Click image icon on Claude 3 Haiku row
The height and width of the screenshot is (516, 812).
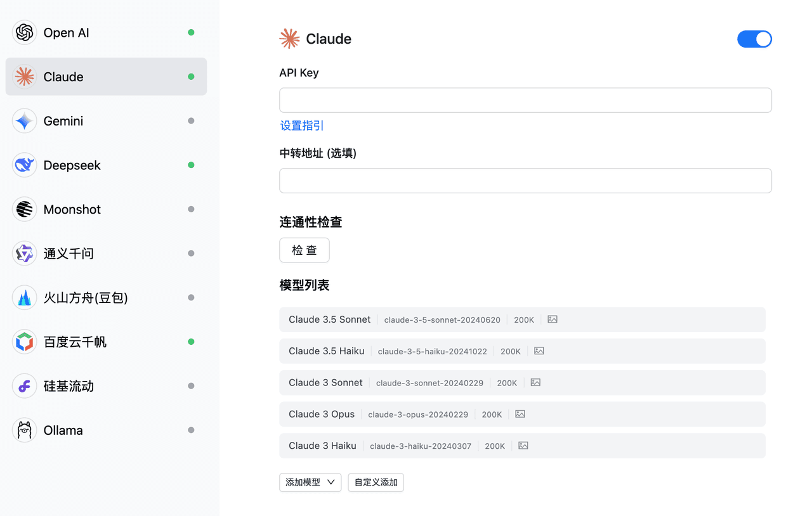tap(523, 446)
